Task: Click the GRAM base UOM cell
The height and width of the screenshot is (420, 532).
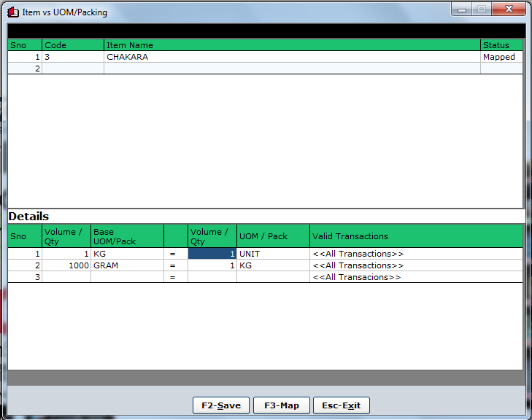Action: coord(127,265)
